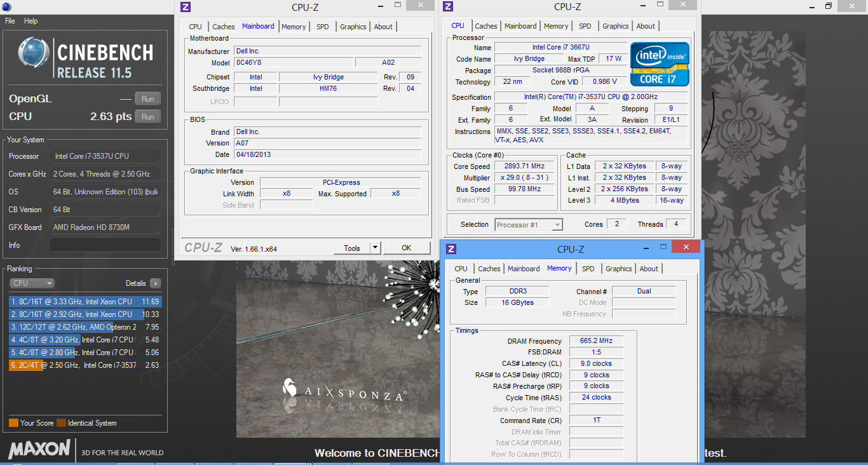Select ranking row 8C/16T @ 3.33 GHz Xeon

85,302
